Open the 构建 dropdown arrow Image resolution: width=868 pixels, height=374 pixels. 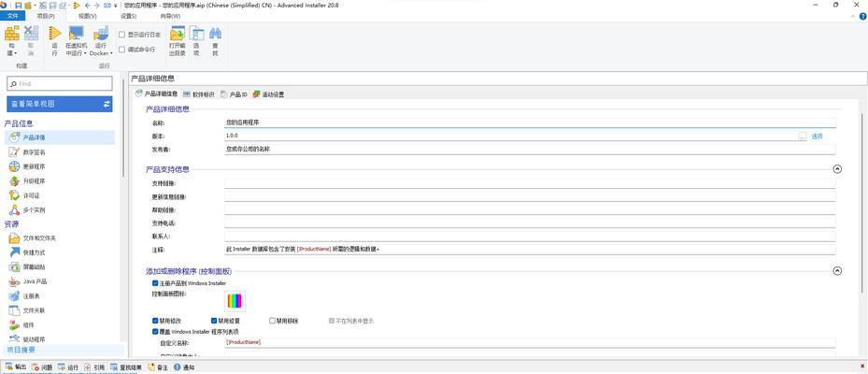pyautogui.click(x=16, y=53)
